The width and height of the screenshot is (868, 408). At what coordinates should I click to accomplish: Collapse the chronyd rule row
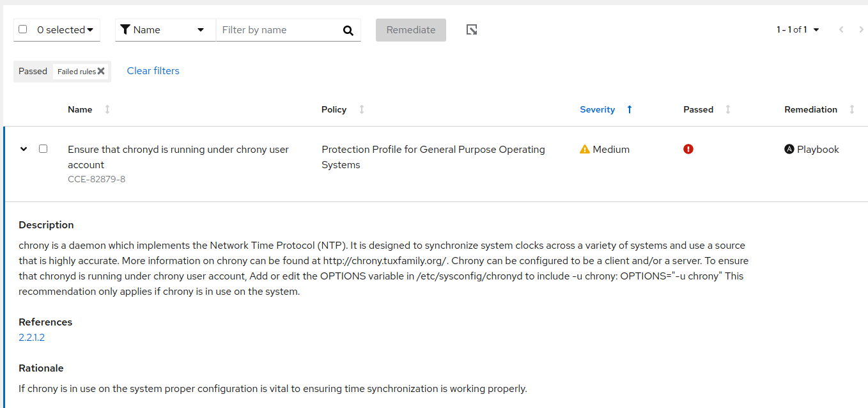[24, 148]
